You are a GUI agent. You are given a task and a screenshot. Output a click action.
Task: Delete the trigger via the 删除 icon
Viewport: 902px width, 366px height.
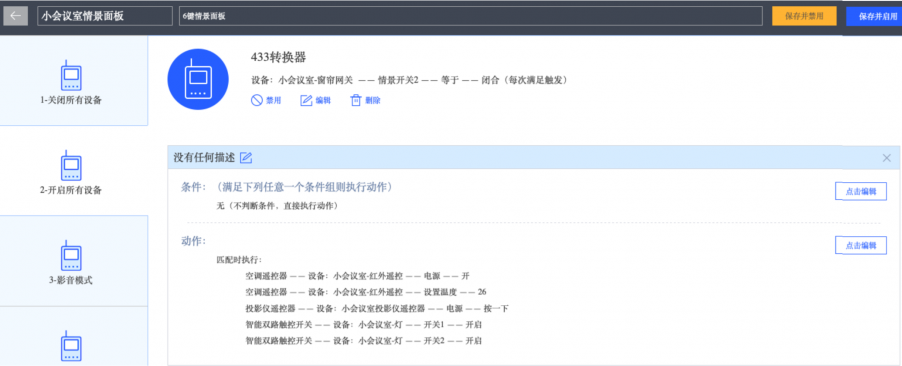pyautogui.click(x=356, y=100)
